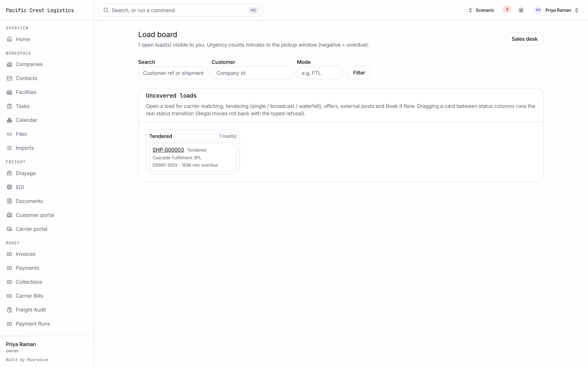Open Files via its link icon
The image size is (588, 367).
(x=9, y=134)
